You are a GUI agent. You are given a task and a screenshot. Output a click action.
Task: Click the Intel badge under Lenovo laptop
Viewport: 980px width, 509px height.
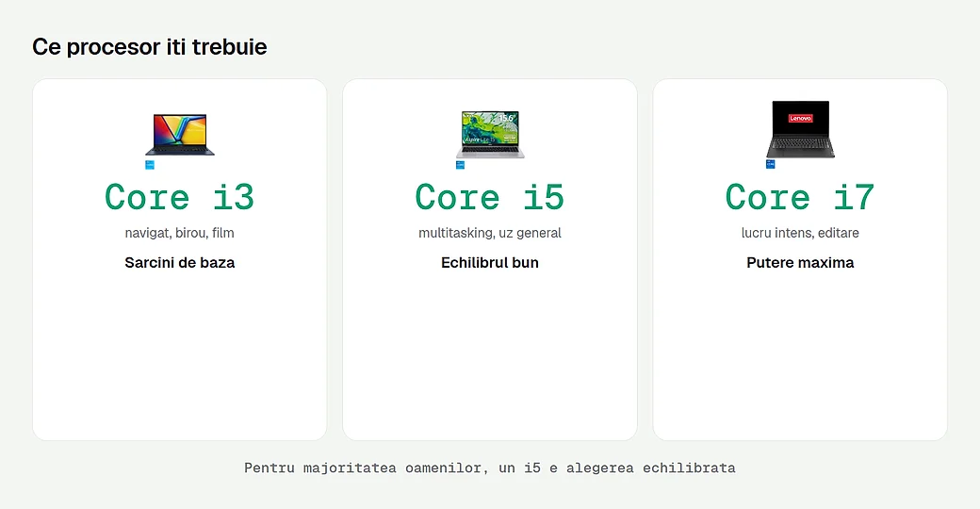770,164
